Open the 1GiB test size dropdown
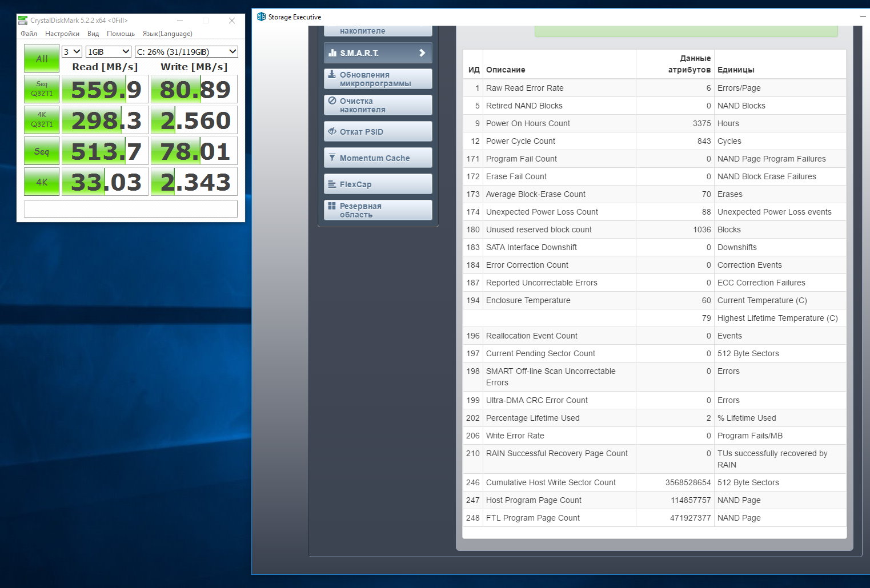870x588 pixels. tap(109, 51)
